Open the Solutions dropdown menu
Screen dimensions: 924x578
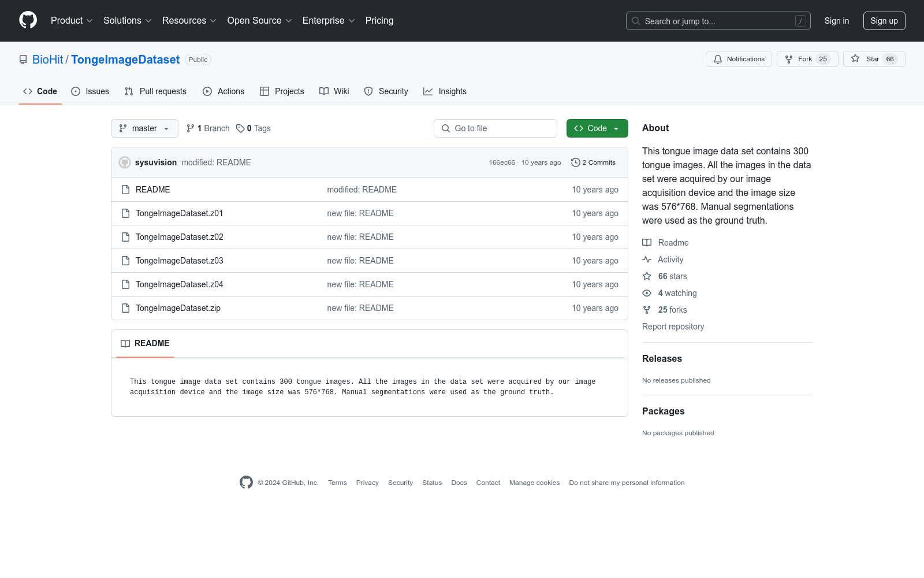pos(127,20)
